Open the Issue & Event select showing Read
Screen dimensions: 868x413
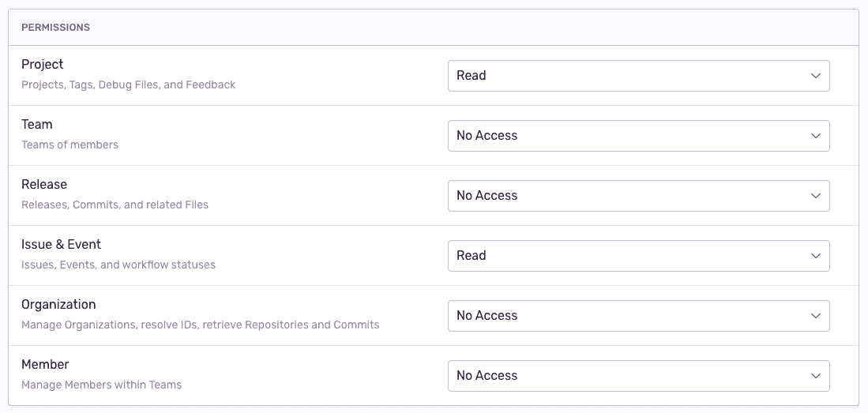coord(638,256)
